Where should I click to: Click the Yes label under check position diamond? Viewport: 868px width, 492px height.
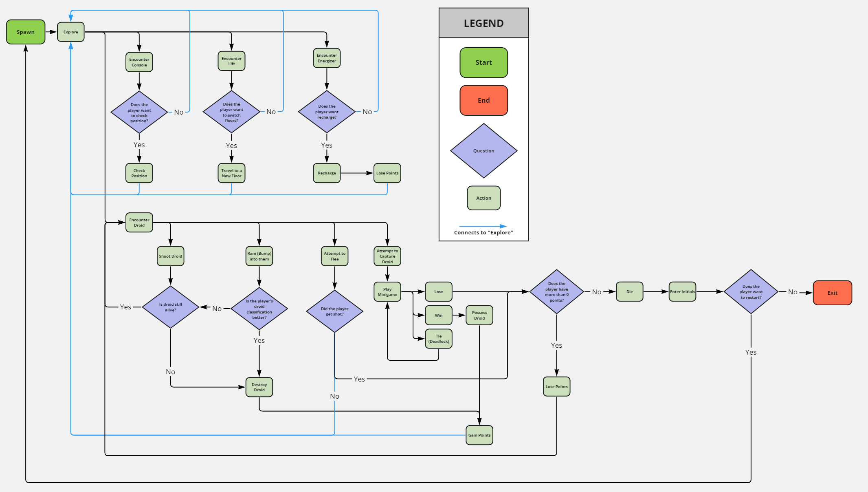(139, 145)
